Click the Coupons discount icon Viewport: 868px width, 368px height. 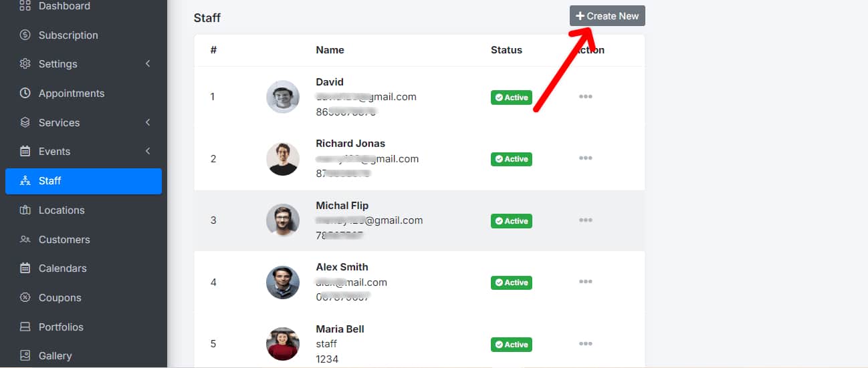pyautogui.click(x=25, y=298)
